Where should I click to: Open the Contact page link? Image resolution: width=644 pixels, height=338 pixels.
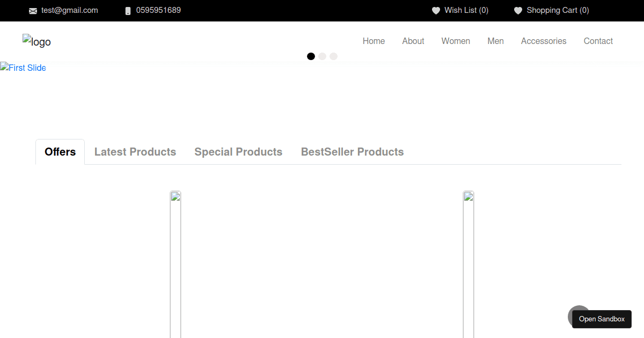coord(598,41)
